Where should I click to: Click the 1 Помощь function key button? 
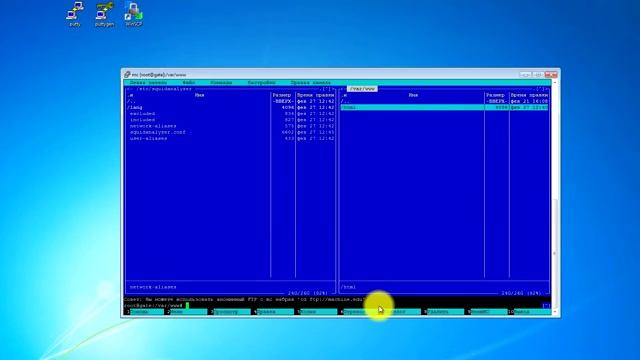pos(144,311)
